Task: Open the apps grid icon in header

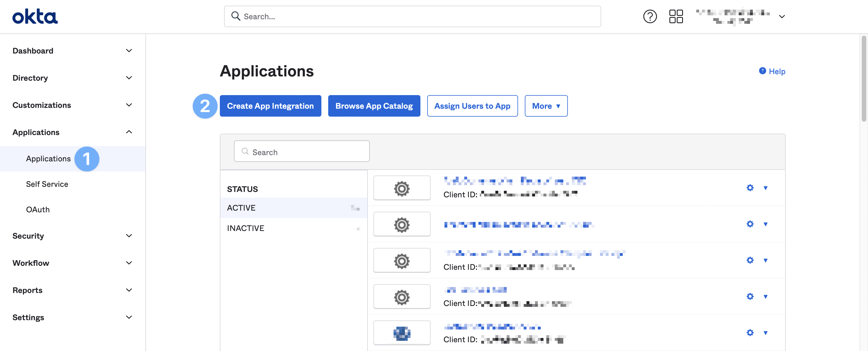Action: pyautogui.click(x=676, y=16)
